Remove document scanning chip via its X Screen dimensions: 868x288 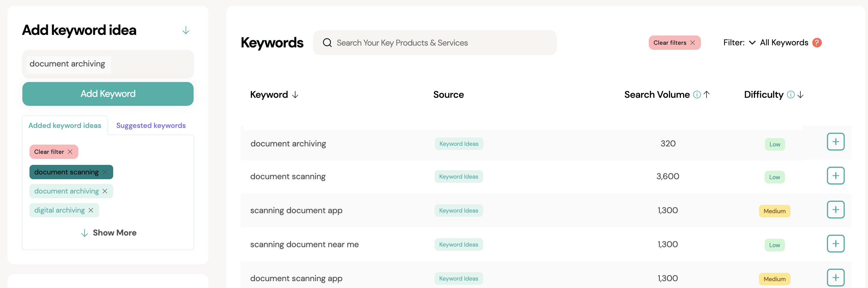click(x=105, y=172)
